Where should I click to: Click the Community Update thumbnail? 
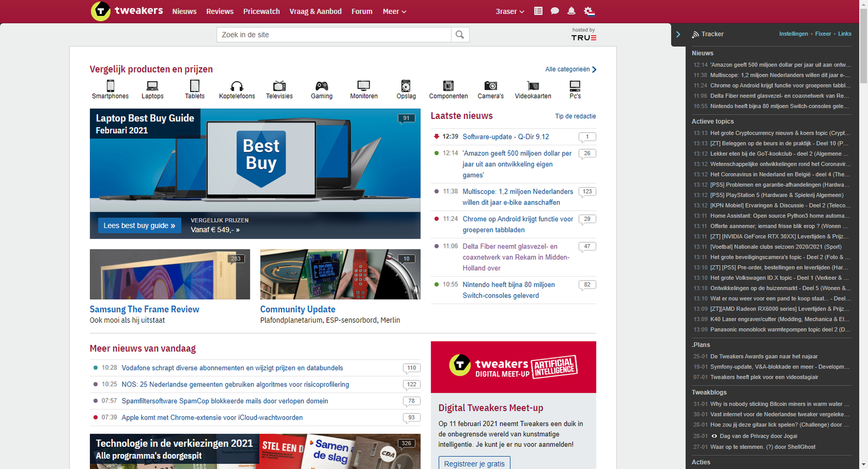click(x=340, y=274)
